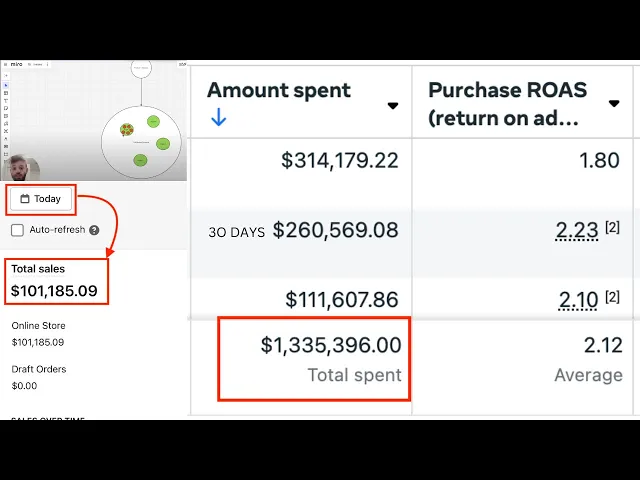Select the Miro sticky note tool
The width and height of the screenshot is (640, 480).
[x=7, y=109]
